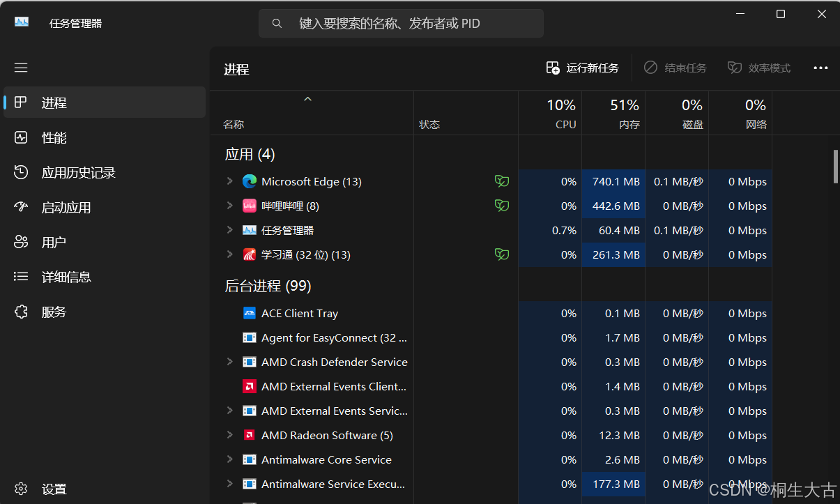840x504 pixels.
Task: Select the 进程 tab in sidebar
Action: tap(105, 102)
